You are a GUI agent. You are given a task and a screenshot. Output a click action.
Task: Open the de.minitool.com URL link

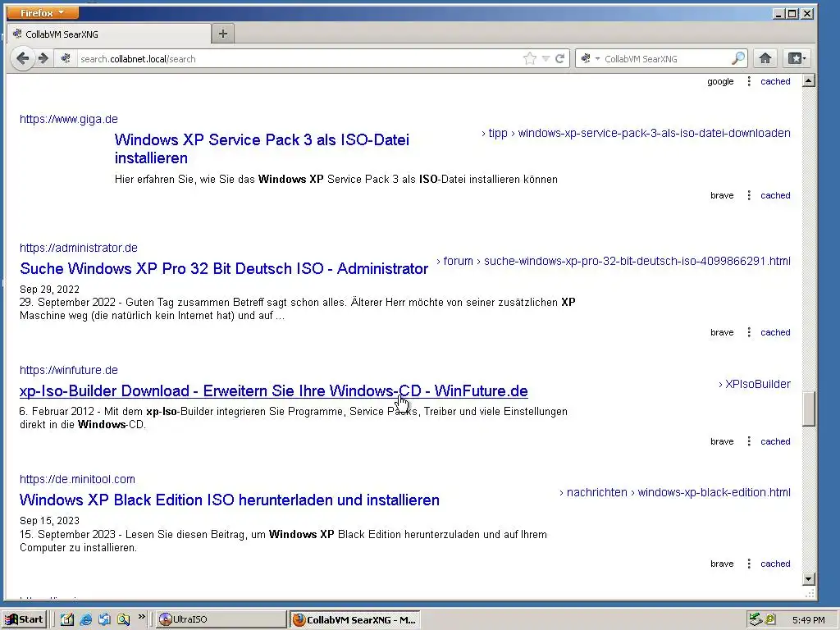point(77,479)
